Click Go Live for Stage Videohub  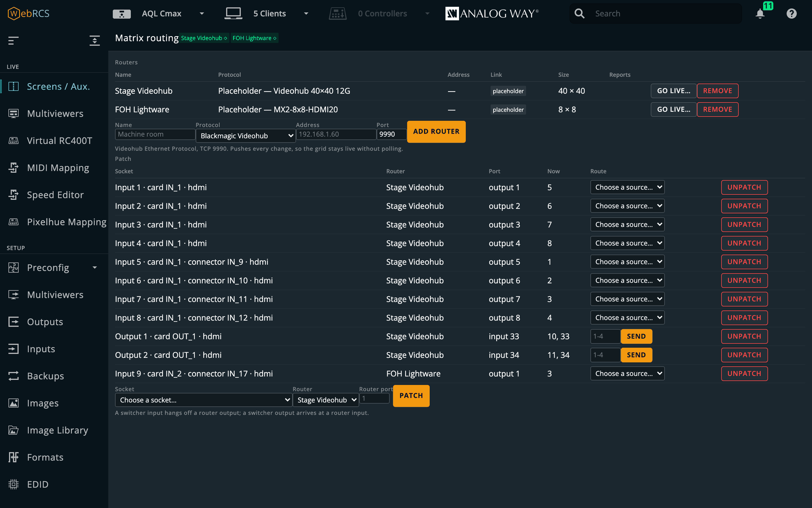coord(674,91)
